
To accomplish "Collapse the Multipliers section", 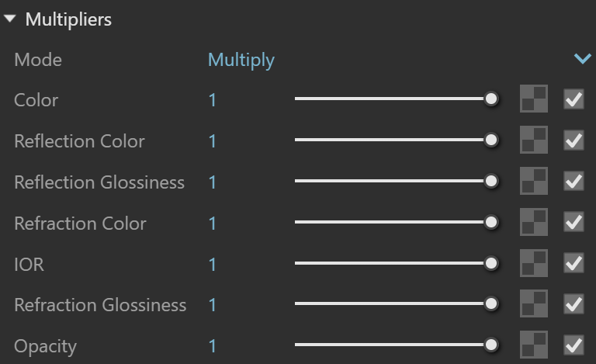I will pyautogui.click(x=10, y=19).
